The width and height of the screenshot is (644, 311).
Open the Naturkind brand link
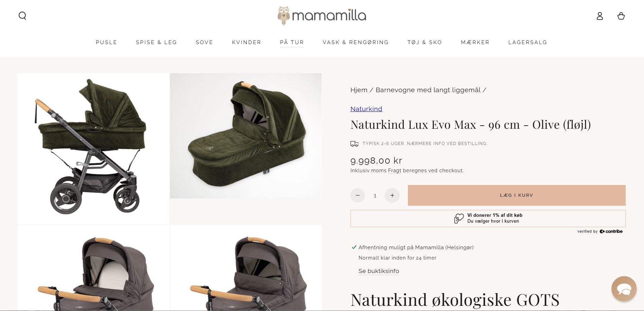click(x=366, y=109)
